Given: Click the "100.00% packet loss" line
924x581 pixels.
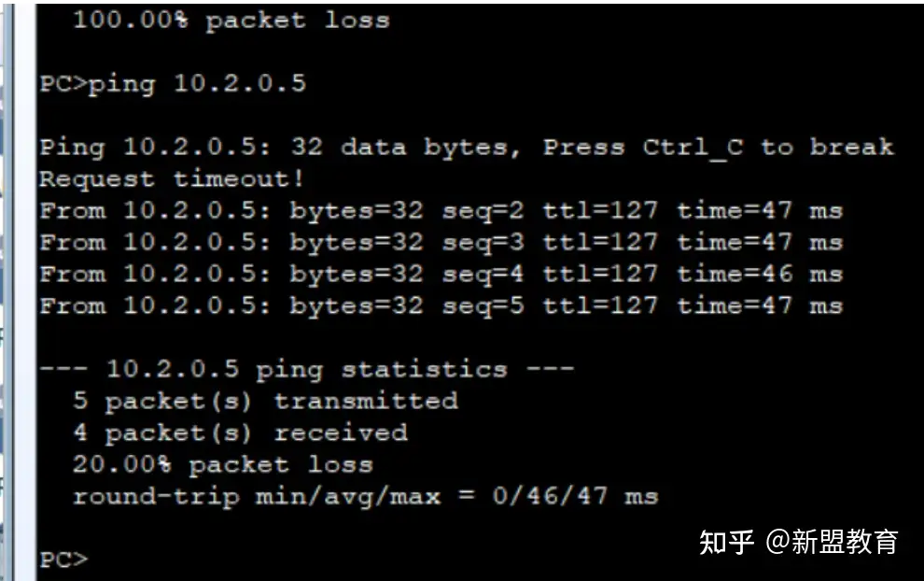Looking at the screenshot, I should point(231,20).
